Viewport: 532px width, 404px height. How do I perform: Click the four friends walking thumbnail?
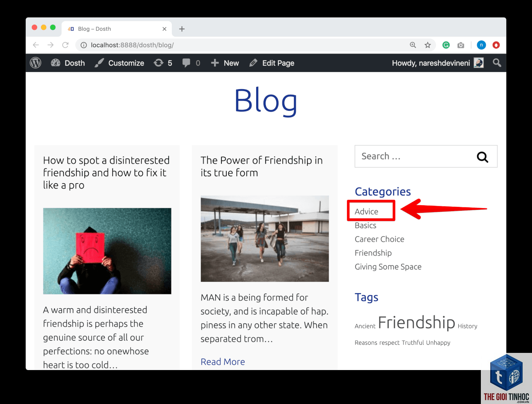click(x=265, y=239)
